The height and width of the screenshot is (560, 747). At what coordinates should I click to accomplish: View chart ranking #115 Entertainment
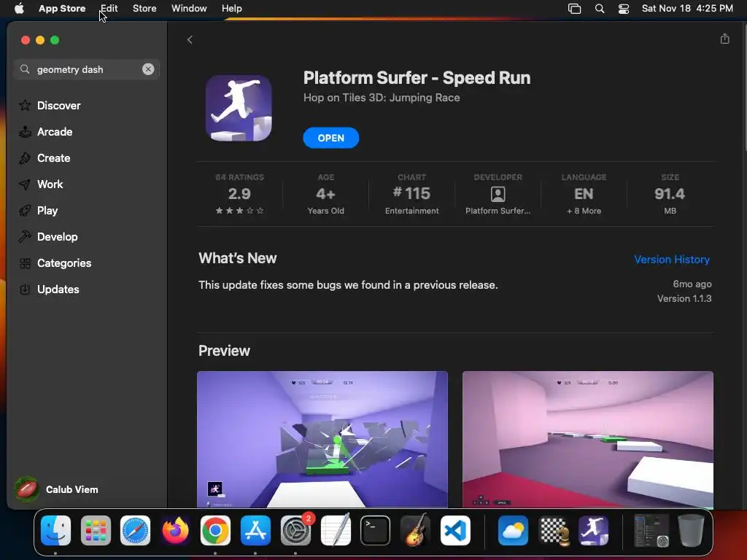[411, 194]
